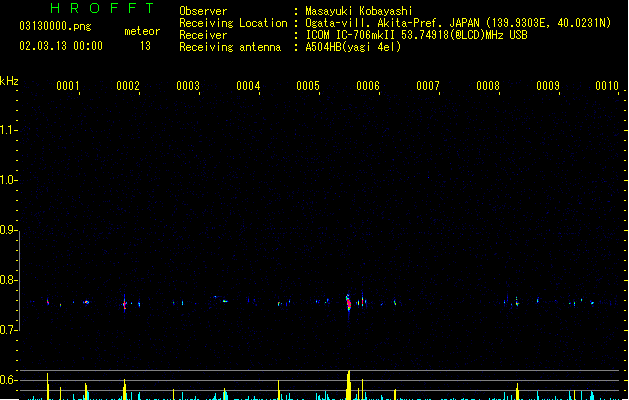Click time marker 0007

tap(428, 86)
